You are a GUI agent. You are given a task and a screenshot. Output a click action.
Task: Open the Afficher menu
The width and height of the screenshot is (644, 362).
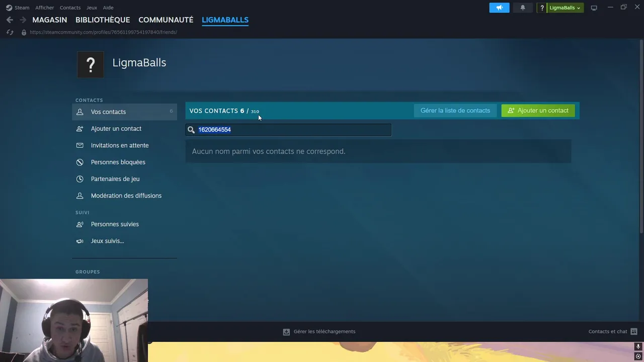[44, 8]
